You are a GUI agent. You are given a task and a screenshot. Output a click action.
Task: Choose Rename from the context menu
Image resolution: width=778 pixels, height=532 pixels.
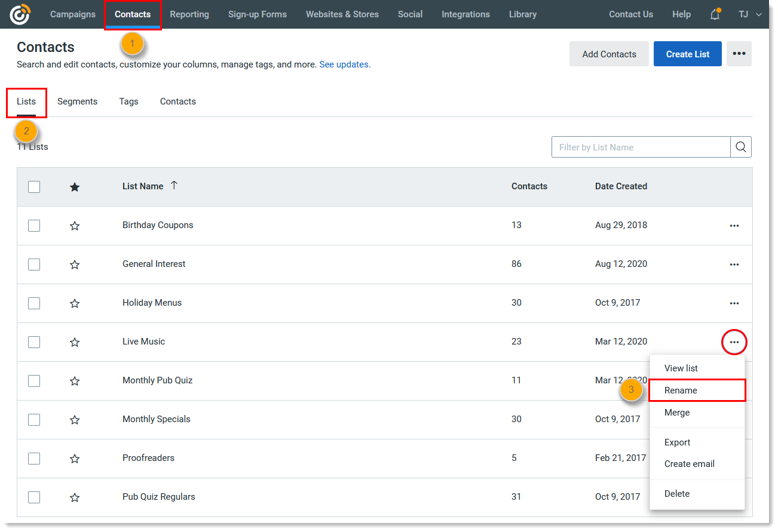coord(681,390)
